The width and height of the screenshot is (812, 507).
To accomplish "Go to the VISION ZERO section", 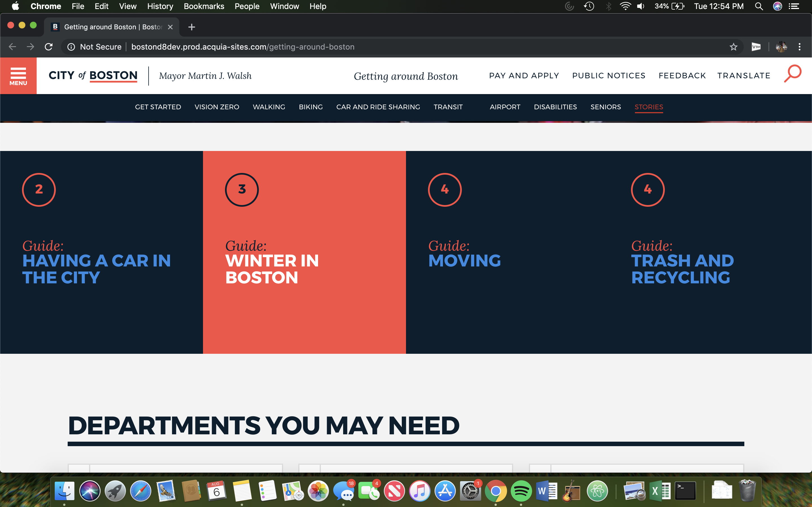I will click(217, 107).
